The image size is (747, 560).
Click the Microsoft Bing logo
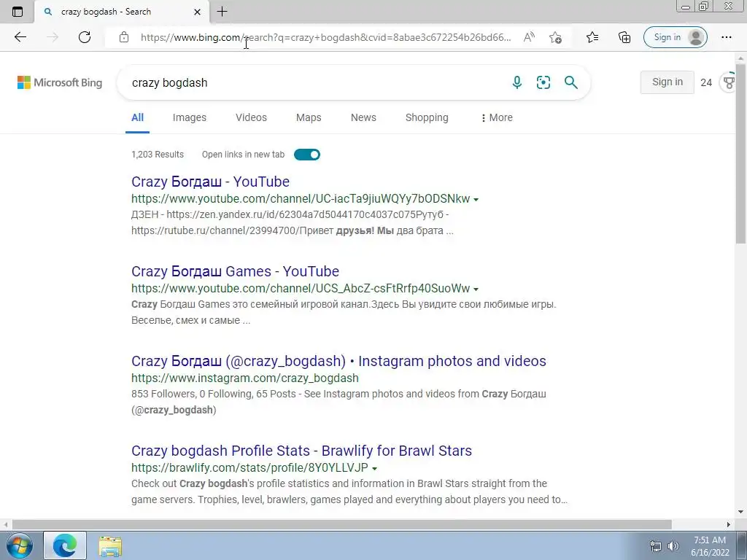pos(60,82)
